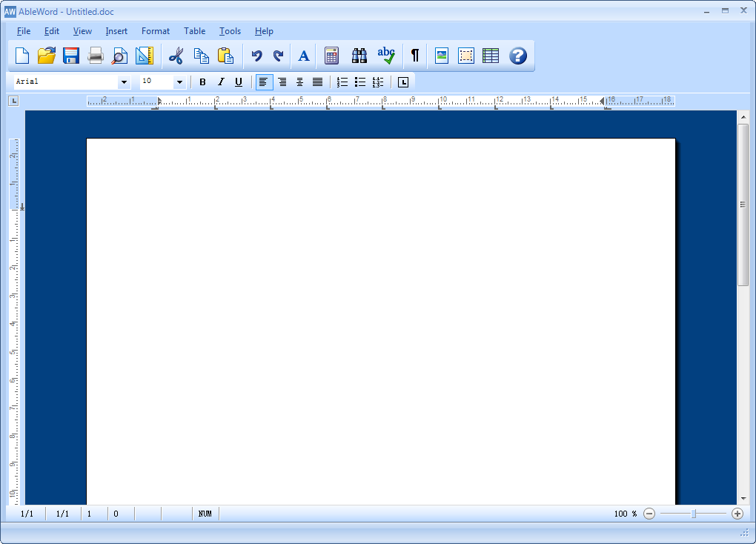Screen dimensions: 756x544
Task: Click the tab type selector beside ruler
Action: pos(13,101)
